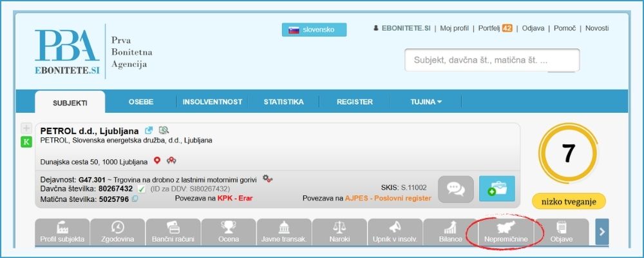644x258 pixels.
Task: Follow the AJPES - Poslovni register link
Action: 388,198
